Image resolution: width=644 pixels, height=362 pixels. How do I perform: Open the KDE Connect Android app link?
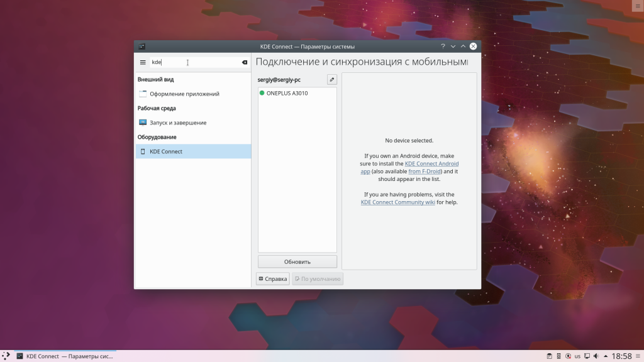(x=432, y=163)
